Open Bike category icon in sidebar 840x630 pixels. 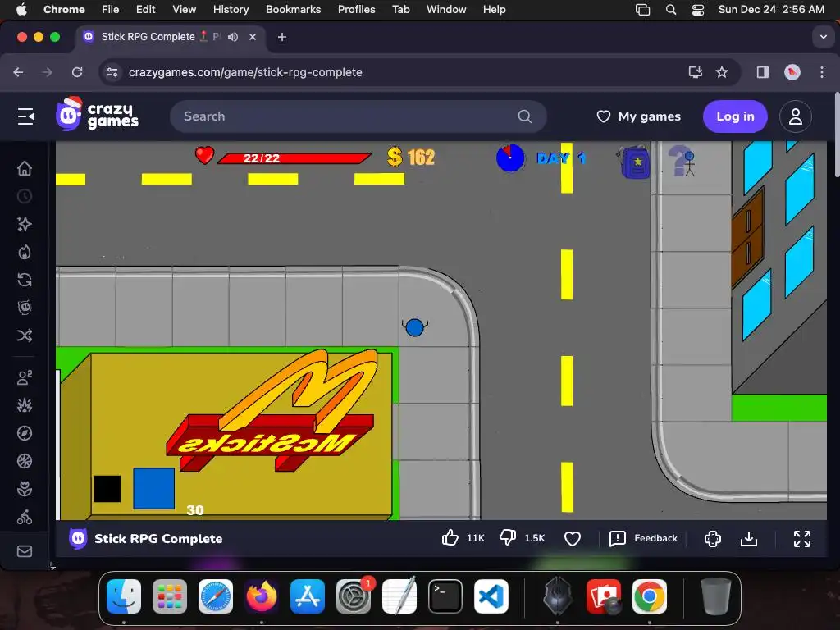point(24,517)
